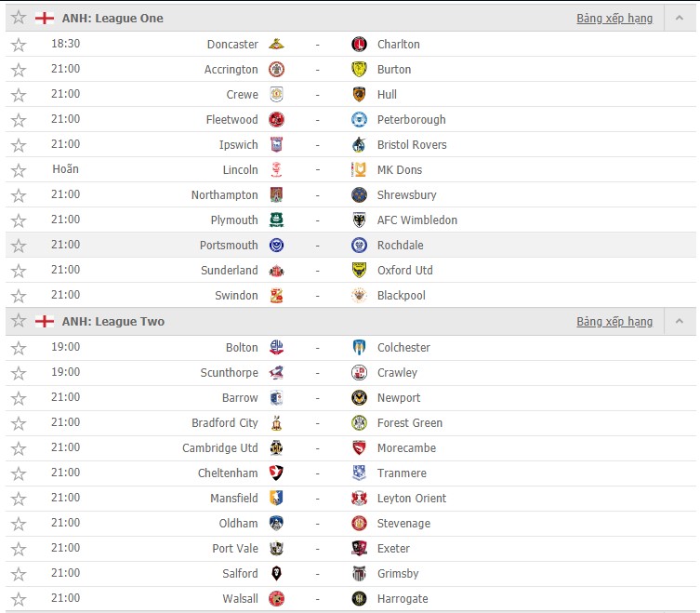Star the Doncaster vs Charlton match
The height and width of the screenshot is (613, 700).
point(19,45)
